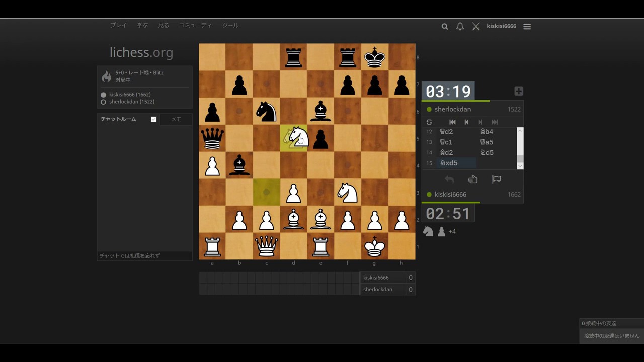The image size is (644, 362).
Task: Step back one move
Action: tap(466, 122)
